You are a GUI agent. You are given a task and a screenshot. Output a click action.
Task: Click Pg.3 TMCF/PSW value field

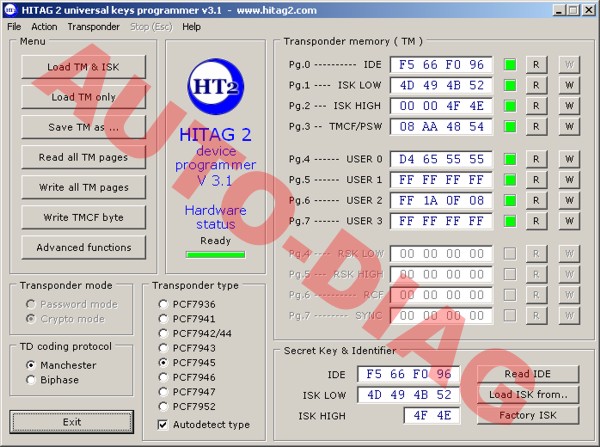point(441,127)
